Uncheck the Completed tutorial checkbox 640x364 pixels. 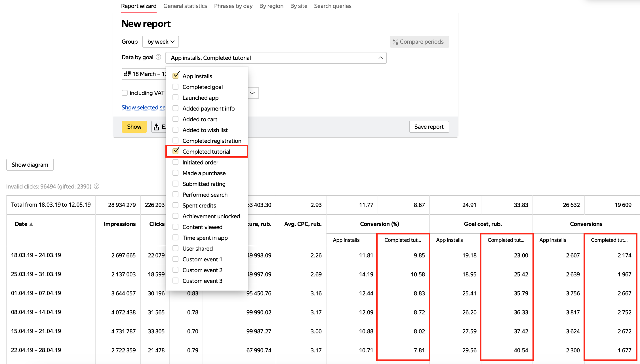click(x=176, y=151)
